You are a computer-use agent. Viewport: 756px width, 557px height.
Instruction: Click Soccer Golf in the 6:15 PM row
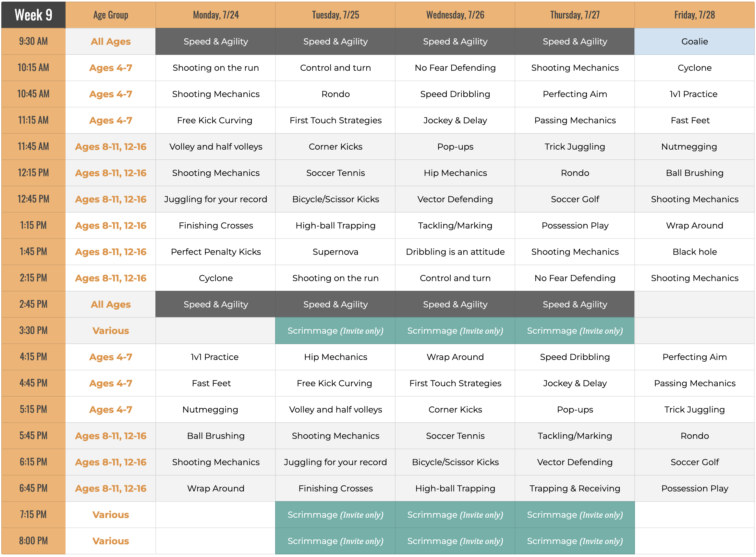(x=694, y=462)
